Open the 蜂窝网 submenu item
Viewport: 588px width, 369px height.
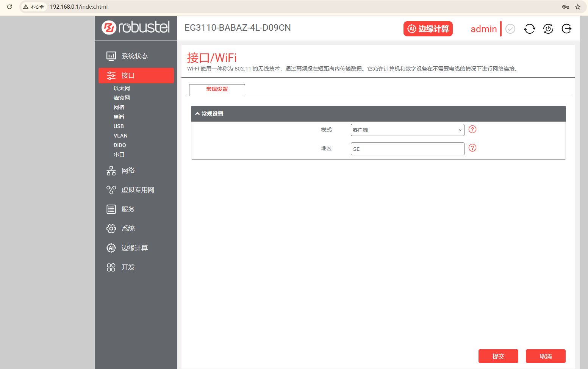(x=122, y=98)
